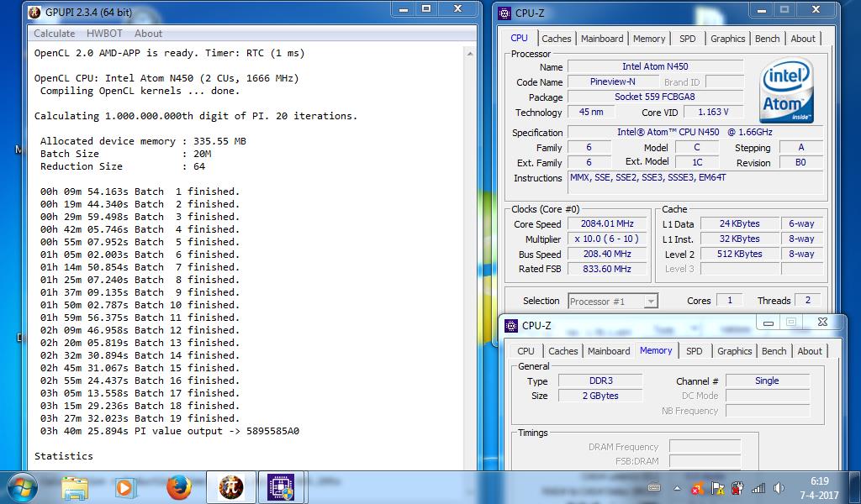Viewport: 861px width, 504px height.
Task: Open the About menu in GPUPI
Action: [148, 34]
